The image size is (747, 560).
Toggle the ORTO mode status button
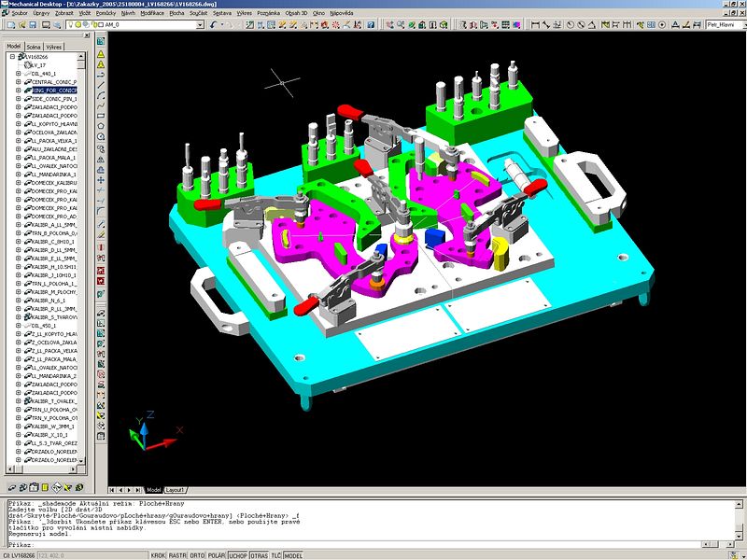click(197, 555)
